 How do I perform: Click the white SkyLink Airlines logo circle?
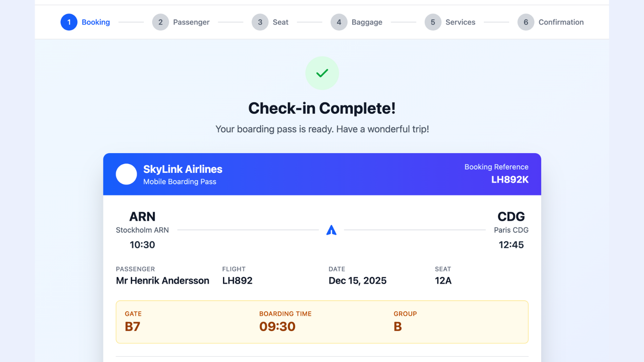click(126, 174)
